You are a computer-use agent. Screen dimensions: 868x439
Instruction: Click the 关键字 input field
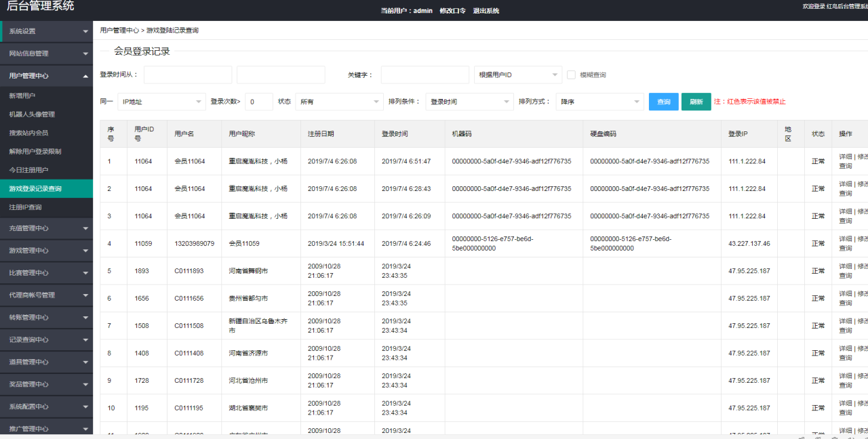[x=425, y=75]
